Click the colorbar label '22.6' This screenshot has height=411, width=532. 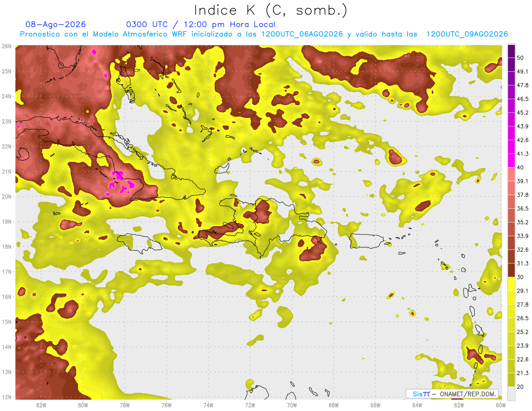pos(522,360)
